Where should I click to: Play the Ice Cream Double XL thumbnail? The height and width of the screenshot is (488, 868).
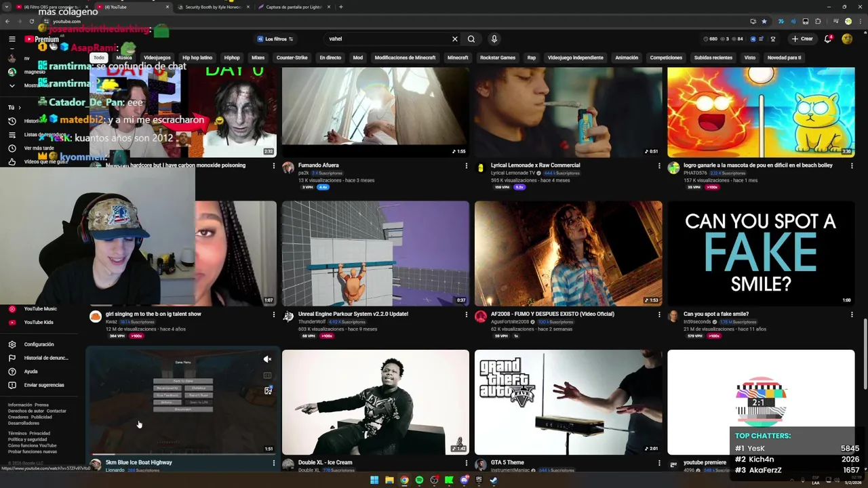[x=376, y=402]
